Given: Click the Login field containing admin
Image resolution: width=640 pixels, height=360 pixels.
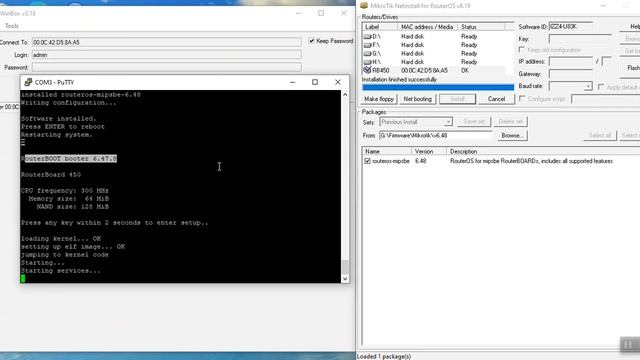Looking at the screenshot, I should point(167,55).
